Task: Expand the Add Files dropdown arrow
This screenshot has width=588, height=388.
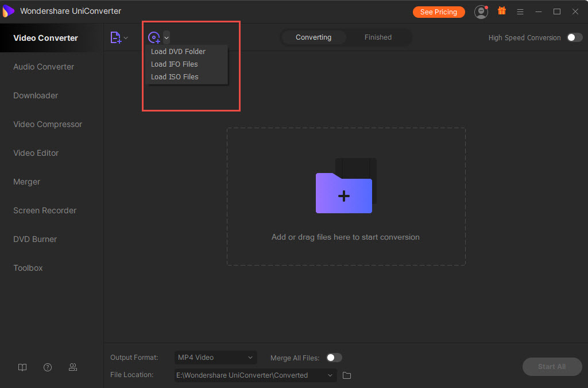Action: 126,38
